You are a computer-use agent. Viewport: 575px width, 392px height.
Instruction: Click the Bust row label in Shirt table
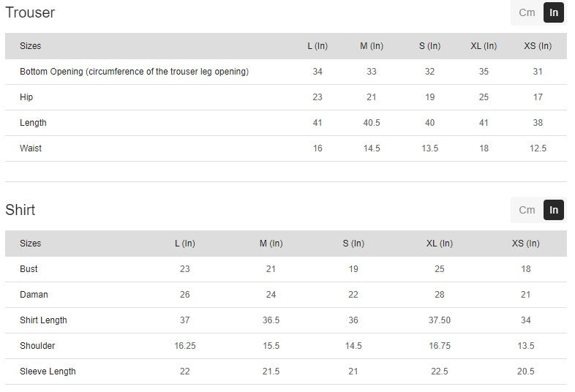(29, 269)
